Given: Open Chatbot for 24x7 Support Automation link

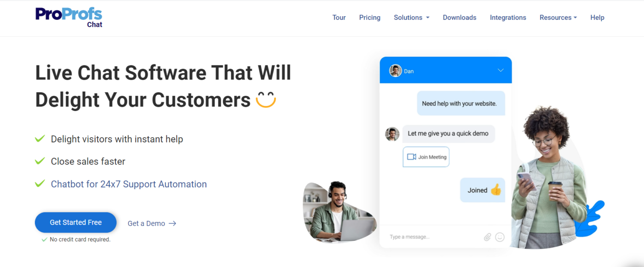Looking at the screenshot, I should tap(129, 184).
